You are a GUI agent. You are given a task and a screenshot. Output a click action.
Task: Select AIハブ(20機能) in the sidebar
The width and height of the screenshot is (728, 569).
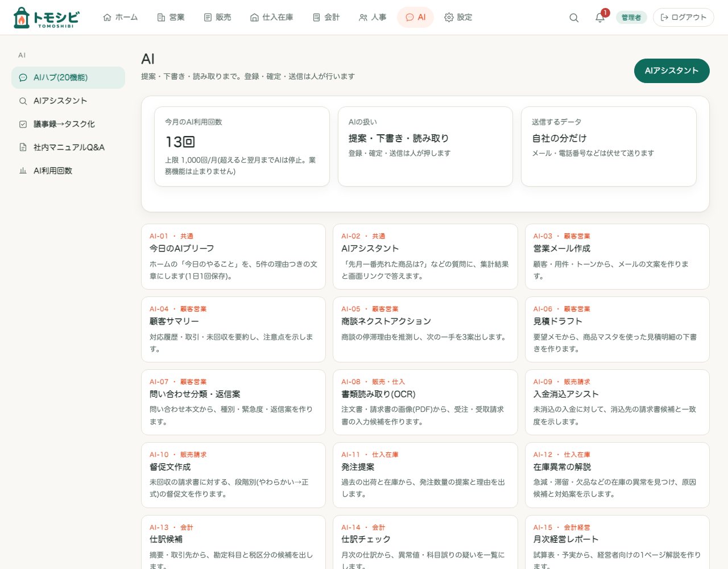[x=68, y=77]
